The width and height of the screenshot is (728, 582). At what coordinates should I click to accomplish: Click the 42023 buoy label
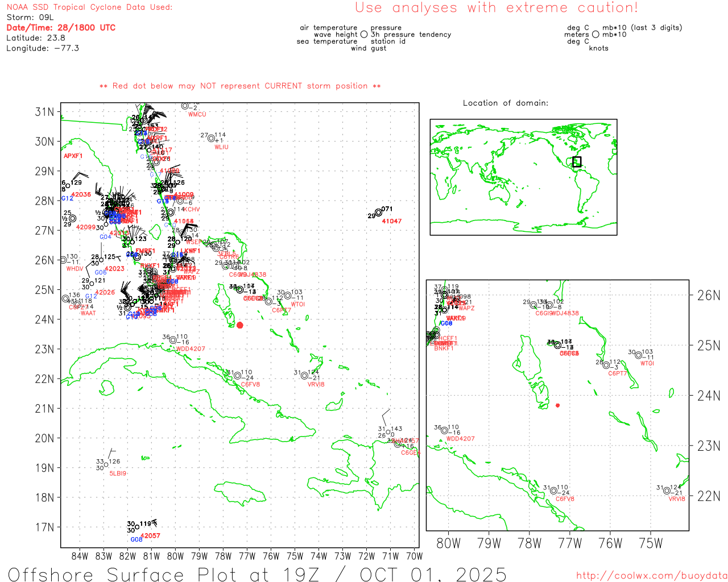[114, 269]
